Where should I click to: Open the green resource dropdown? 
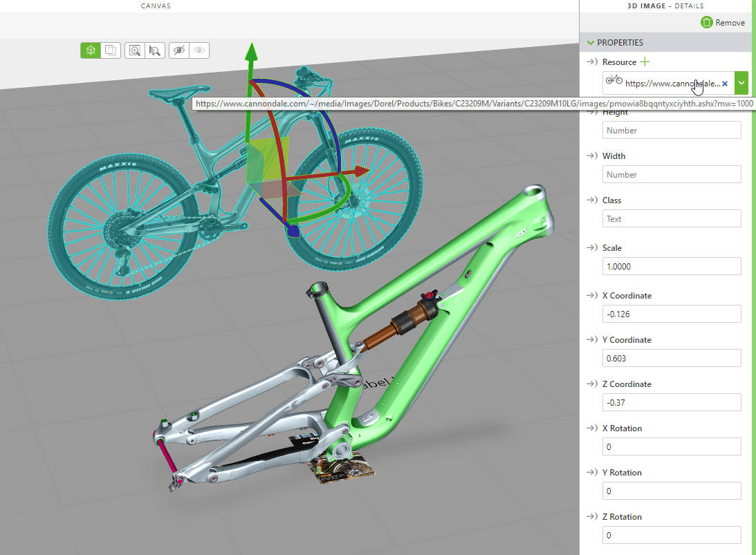(741, 82)
